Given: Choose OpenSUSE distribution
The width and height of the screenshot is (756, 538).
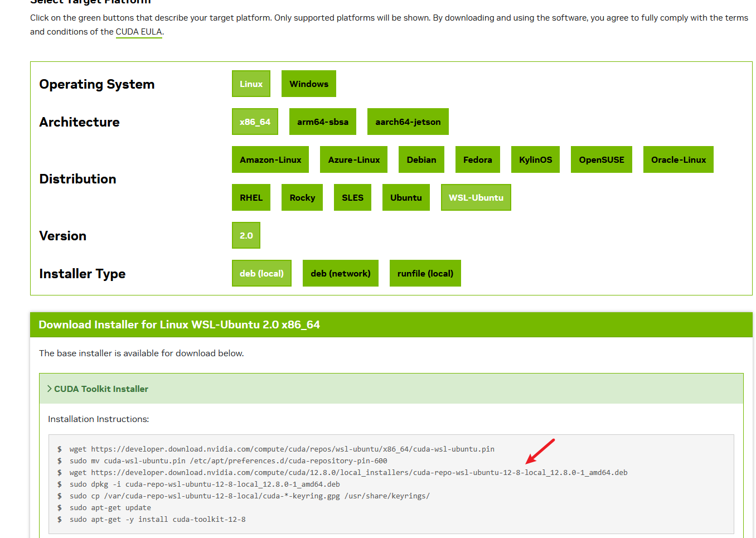Looking at the screenshot, I should point(601,159).
